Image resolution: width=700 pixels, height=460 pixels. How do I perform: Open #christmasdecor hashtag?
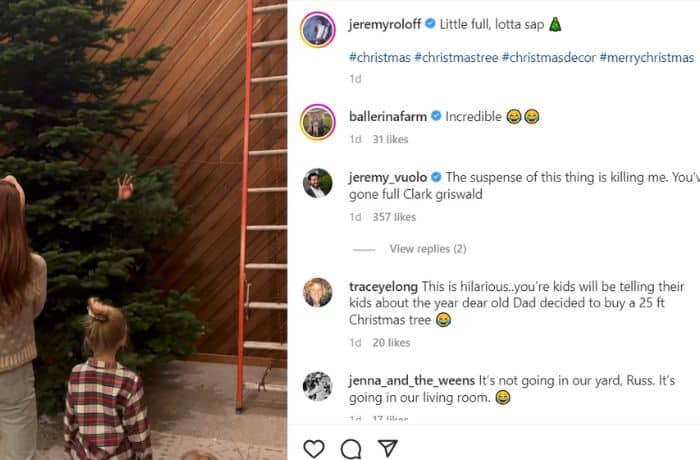549,58
